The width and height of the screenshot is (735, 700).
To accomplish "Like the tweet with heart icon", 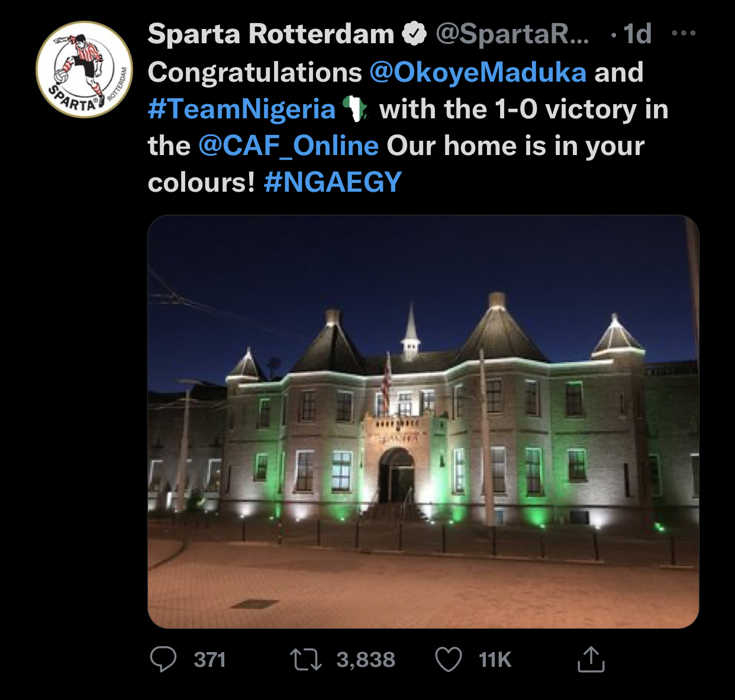I will pos(449,659).
